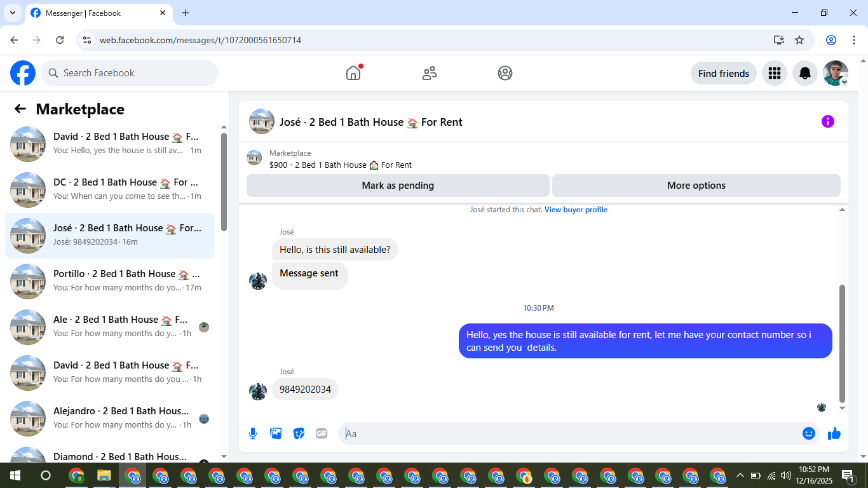This screenshot has height=488, width=868.
Task: Open the Portillo conversation
Action: pos(109,281)
